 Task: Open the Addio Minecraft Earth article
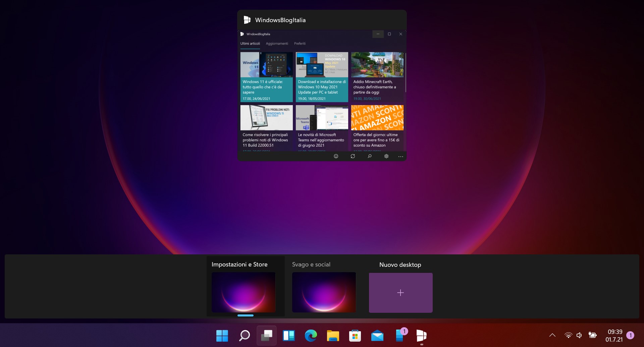(x=377, y=77)
